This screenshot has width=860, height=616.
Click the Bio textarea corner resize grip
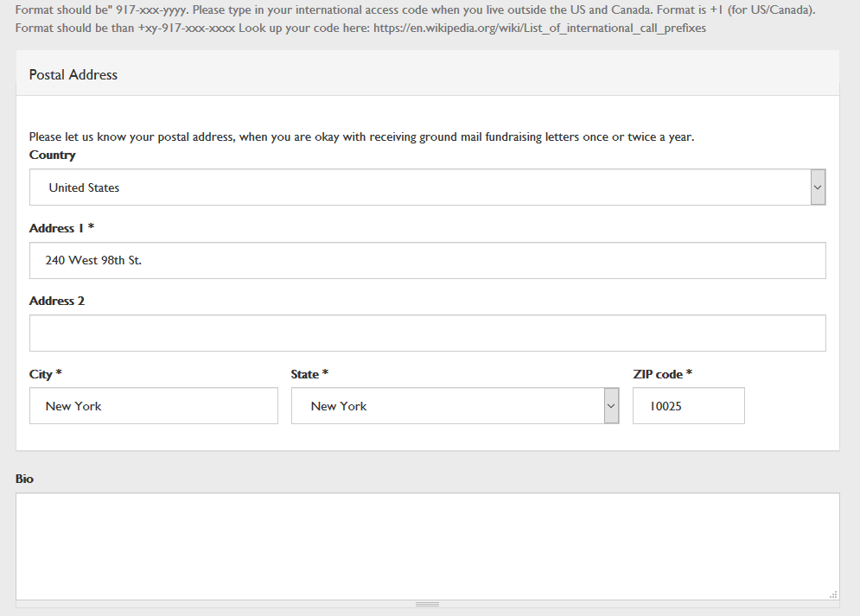point(833,594)
